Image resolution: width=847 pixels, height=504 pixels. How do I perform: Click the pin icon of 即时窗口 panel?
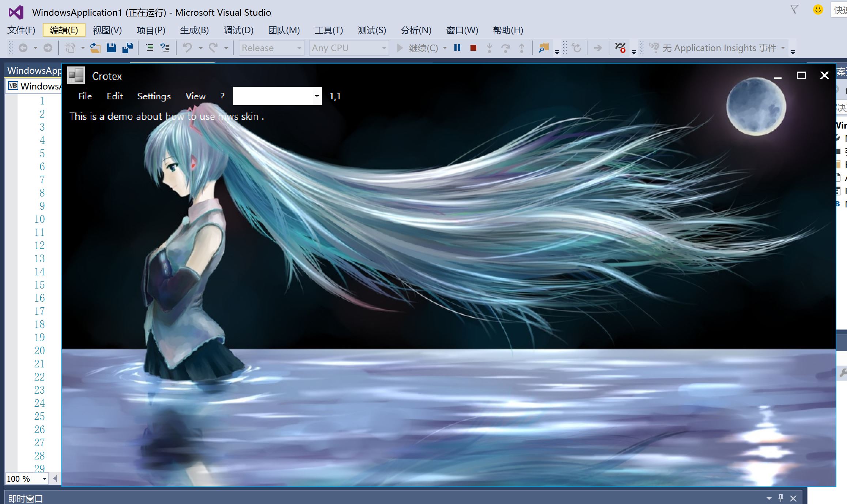[781, 498]
